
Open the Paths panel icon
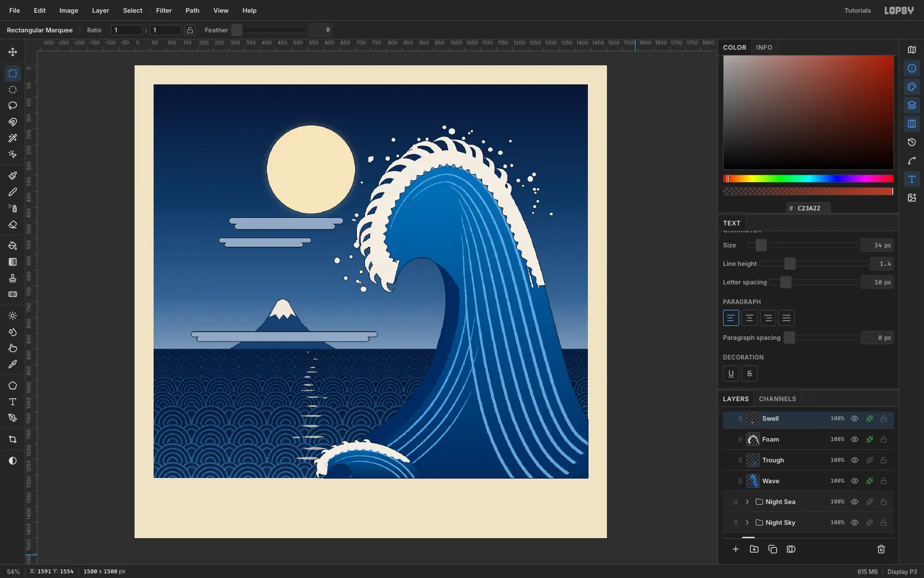click(x=912, y=161)
